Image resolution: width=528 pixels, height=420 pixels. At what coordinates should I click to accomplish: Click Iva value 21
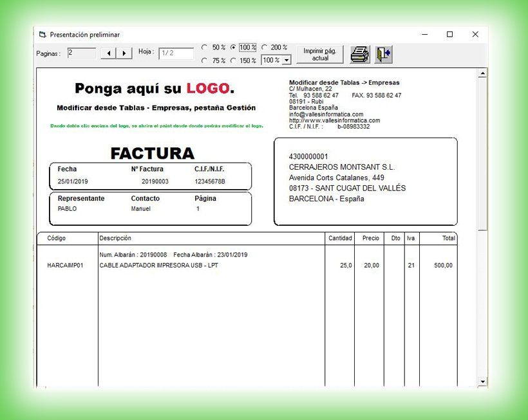tap(411, 266)
